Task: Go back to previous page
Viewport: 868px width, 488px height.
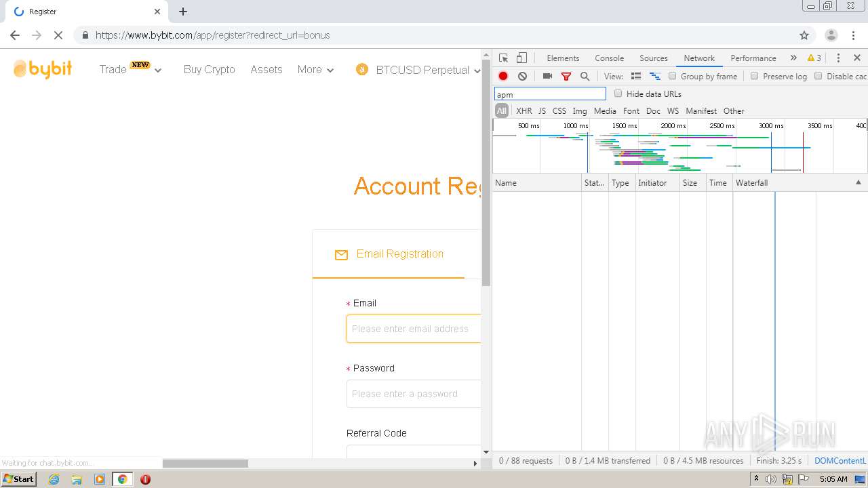Action: click(15, 35)
